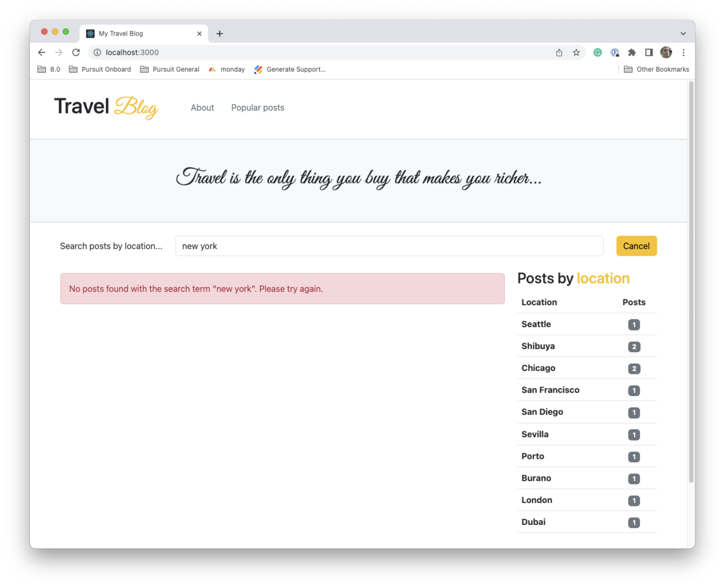Click the About navigation menu item
Screen dimensions: 725x588
(202, 107)
